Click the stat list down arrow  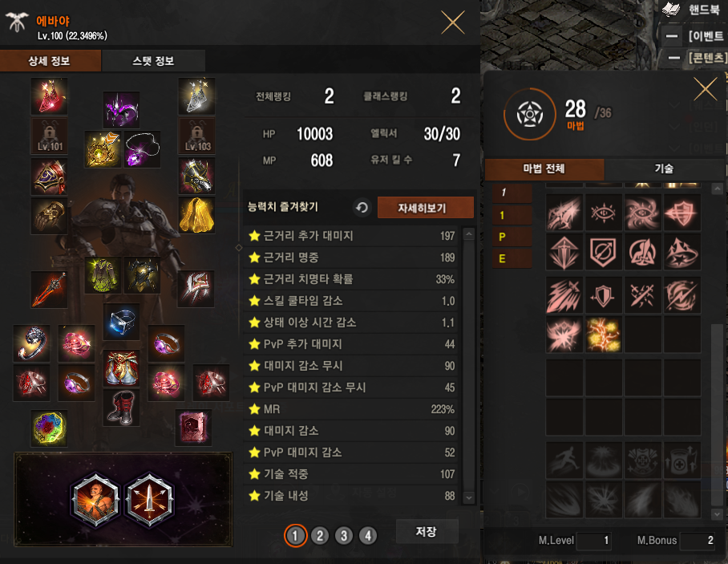(469, 497)
